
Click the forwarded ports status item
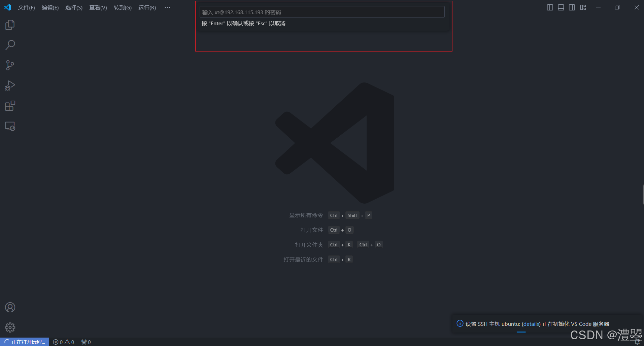coord(86,342)
